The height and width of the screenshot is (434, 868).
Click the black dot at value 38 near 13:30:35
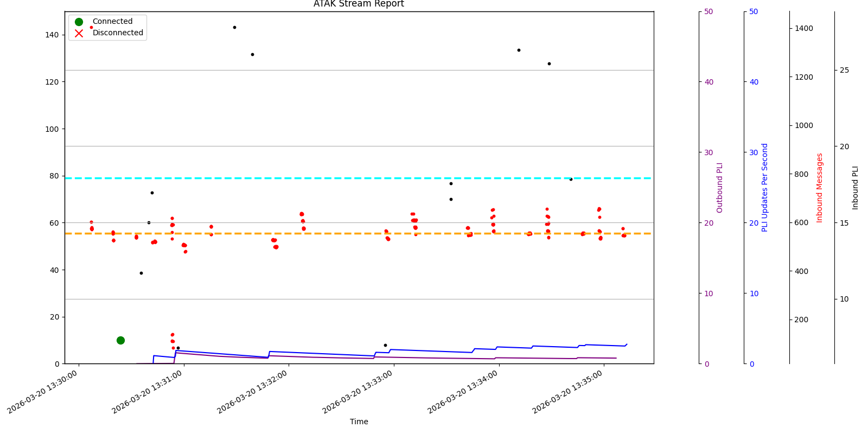point(141,273)
